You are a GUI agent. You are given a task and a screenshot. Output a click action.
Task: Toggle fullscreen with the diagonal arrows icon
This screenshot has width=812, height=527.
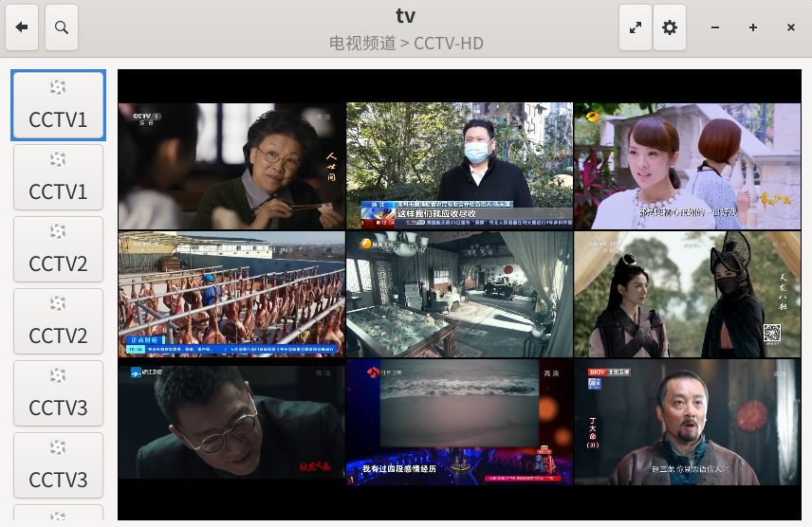(x=636, y=27)
